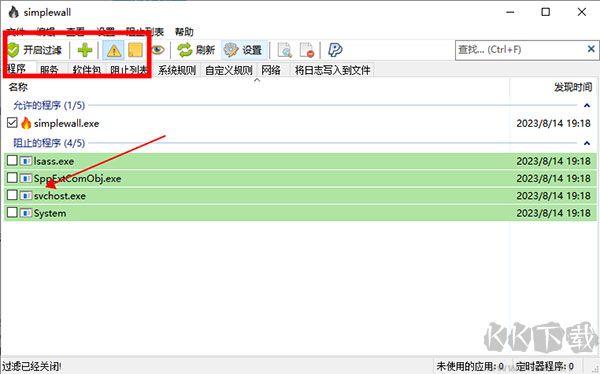The image size is (600, 374).
Task: Click the 开启过滤 shield button
Action: [34, 50]
